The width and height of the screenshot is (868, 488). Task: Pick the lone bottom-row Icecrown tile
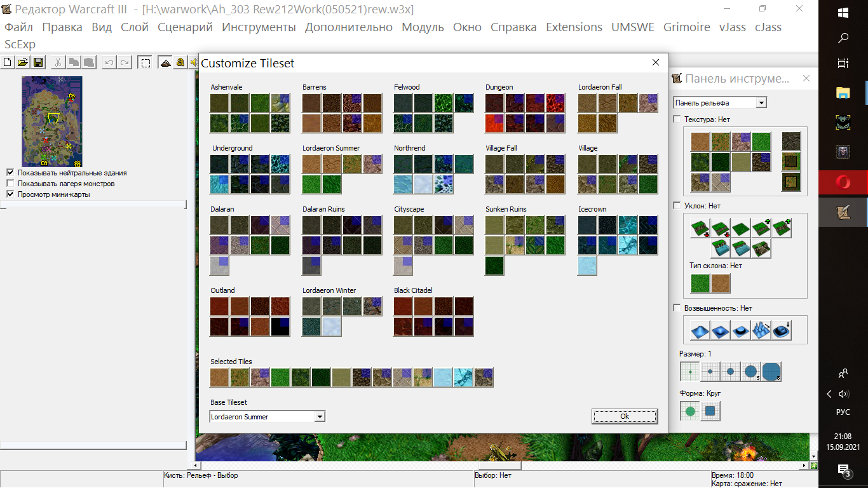[x=587, y=266]
